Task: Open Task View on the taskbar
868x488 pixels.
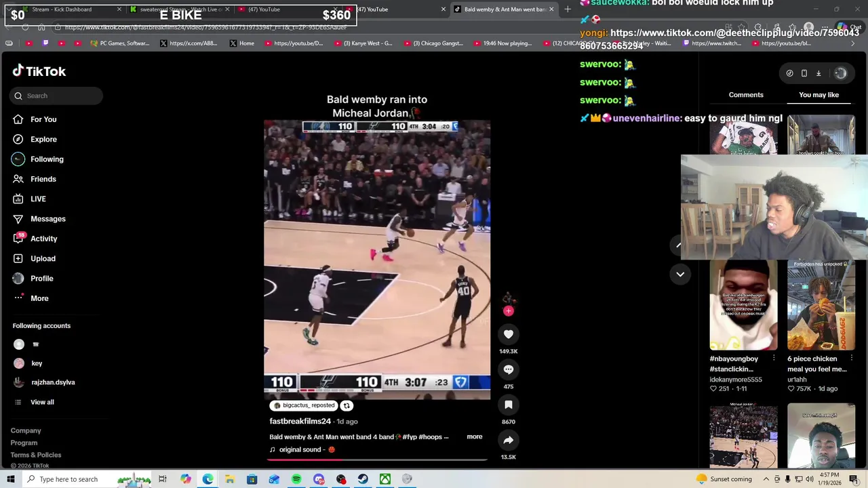Action: tap(163, 479)
